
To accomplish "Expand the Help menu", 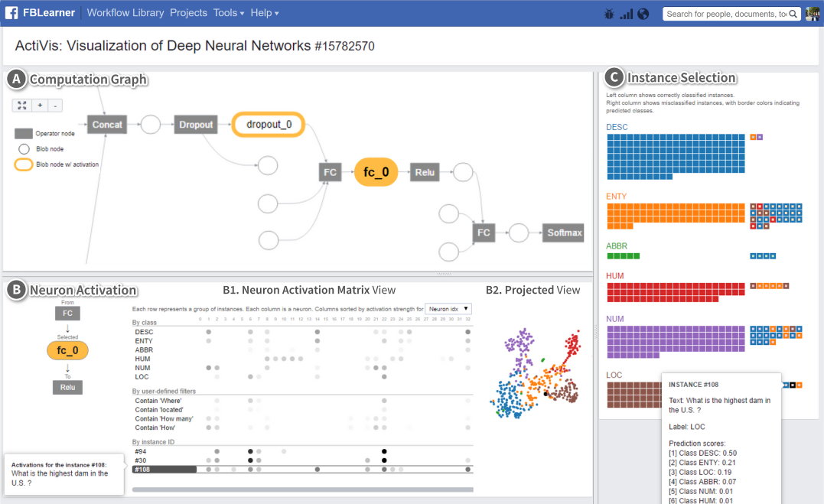I will [x=265, y=13].
